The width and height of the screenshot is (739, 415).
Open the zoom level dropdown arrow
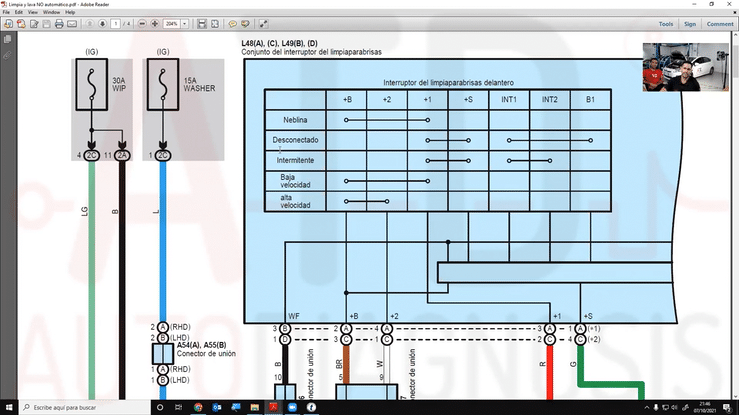[x=185, y=24]
